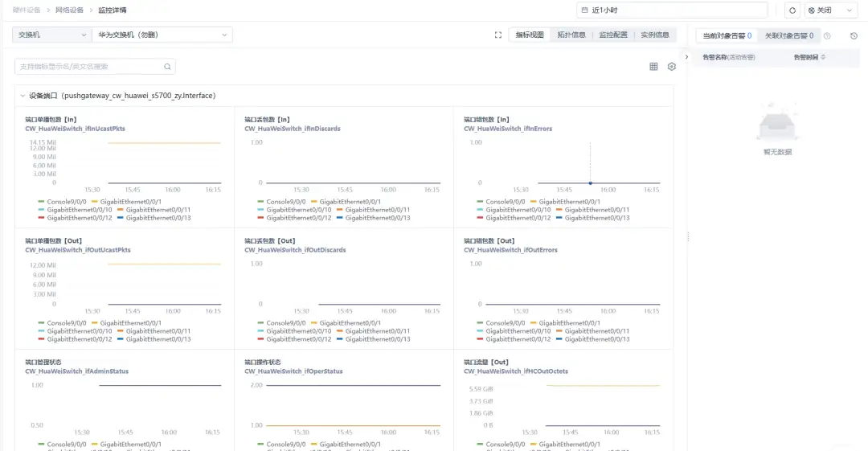Image resolution: width=868 pixels, height=451 pixels.
Task: Click the CW_HuaWeiSwitch_ifOperStatus metric name
Action: pyautogui.click(x=293, y=371)
